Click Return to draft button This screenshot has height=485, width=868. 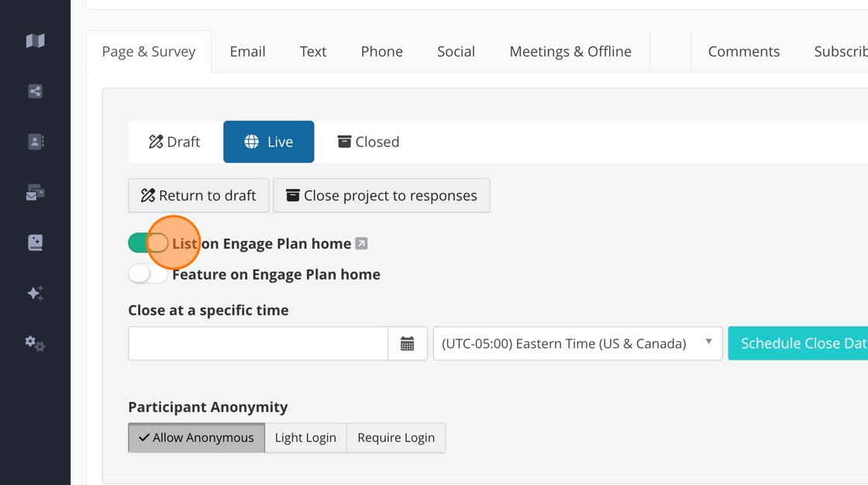pyautogui.click(x=198, y=195)
